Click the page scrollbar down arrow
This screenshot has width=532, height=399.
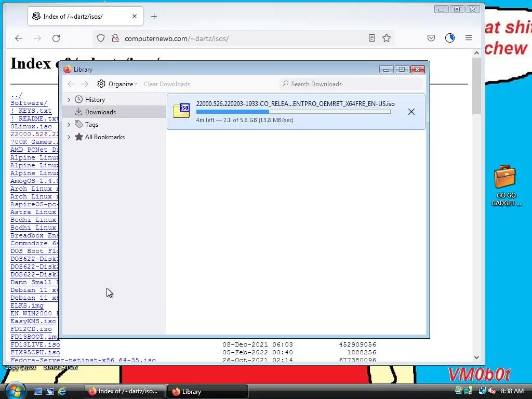point(476,357)
